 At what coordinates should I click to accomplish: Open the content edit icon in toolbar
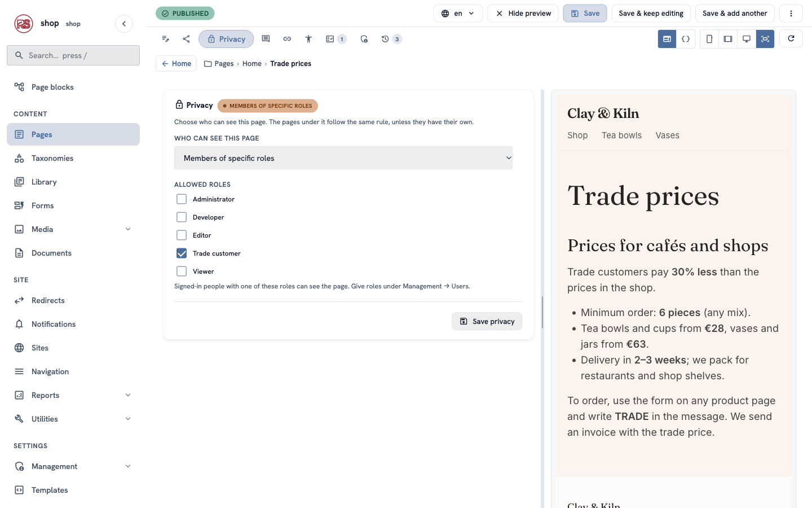pos(165,39)
